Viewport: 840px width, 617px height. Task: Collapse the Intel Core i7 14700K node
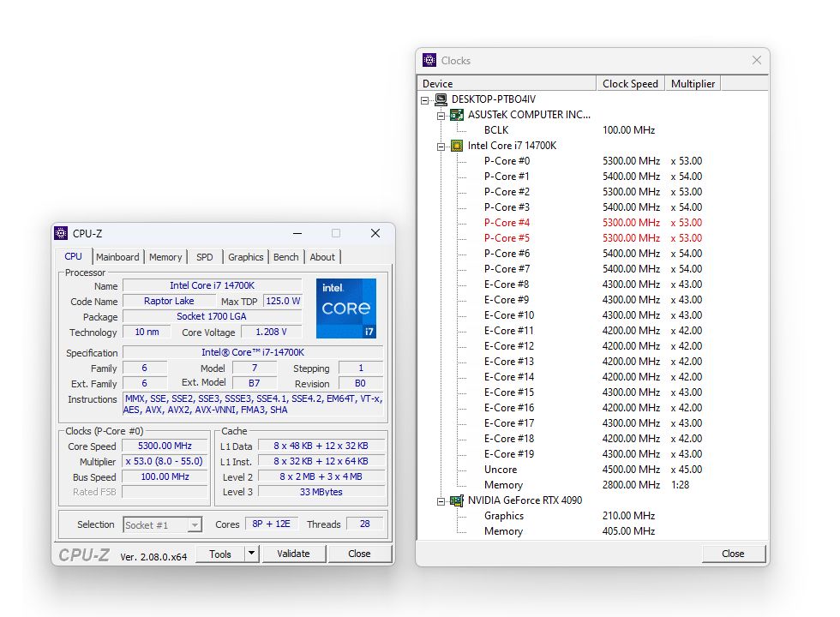(x=441, y=147)
